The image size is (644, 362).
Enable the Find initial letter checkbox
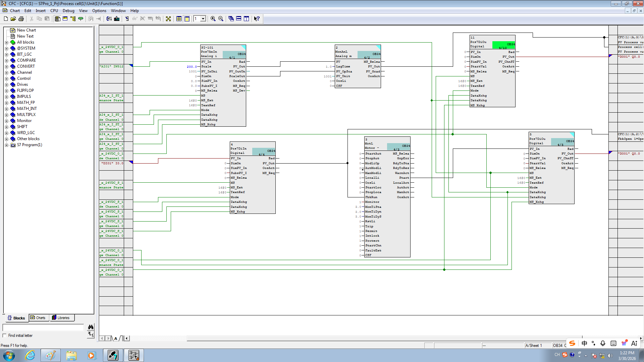click(x=5, y=336)
